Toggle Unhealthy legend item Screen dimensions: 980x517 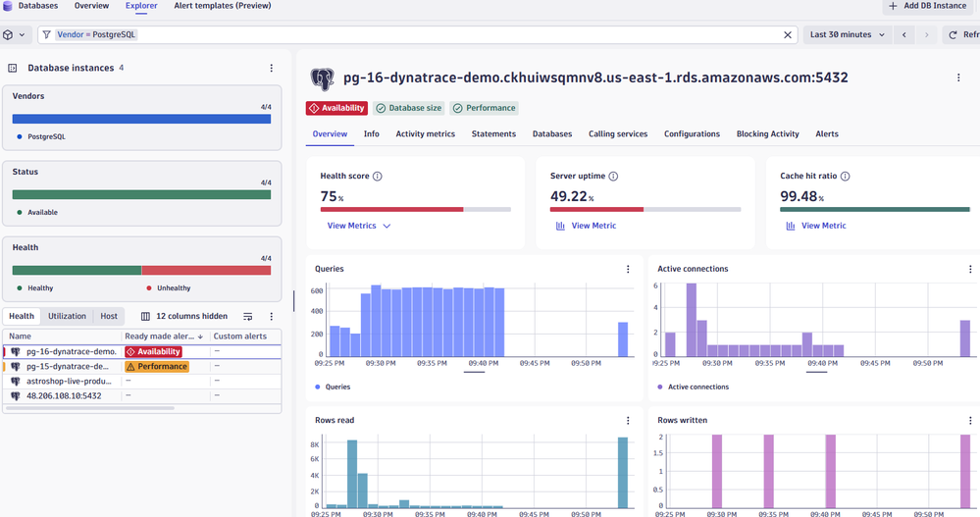pos(169,288)
